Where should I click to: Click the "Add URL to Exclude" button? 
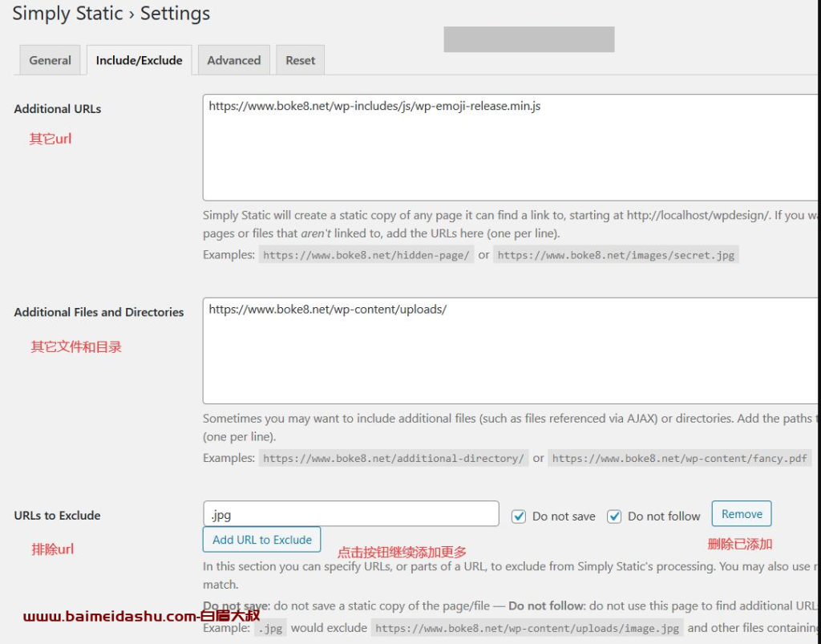point(261,539)
